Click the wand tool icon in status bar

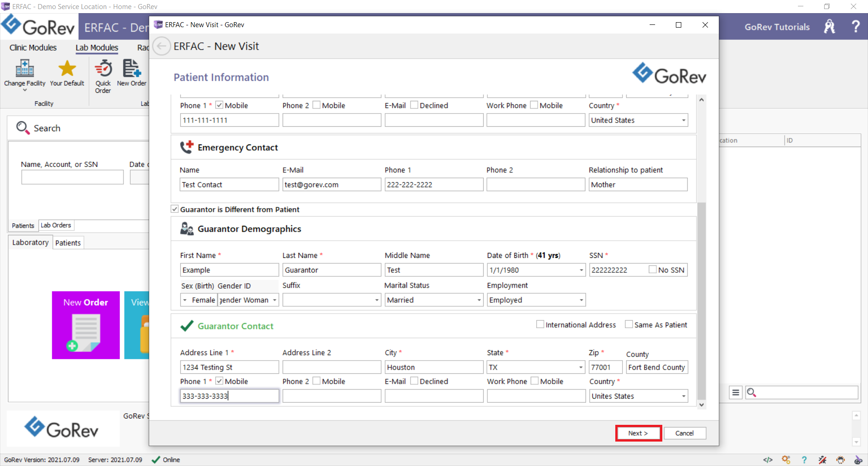click(x=822, y=460)
